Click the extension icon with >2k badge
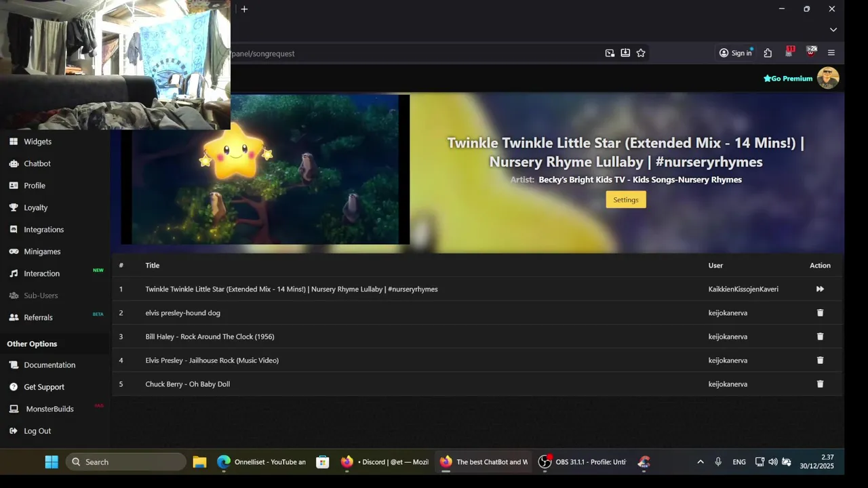The width and height of the screenshot is (868, 488). click(810, 52)
